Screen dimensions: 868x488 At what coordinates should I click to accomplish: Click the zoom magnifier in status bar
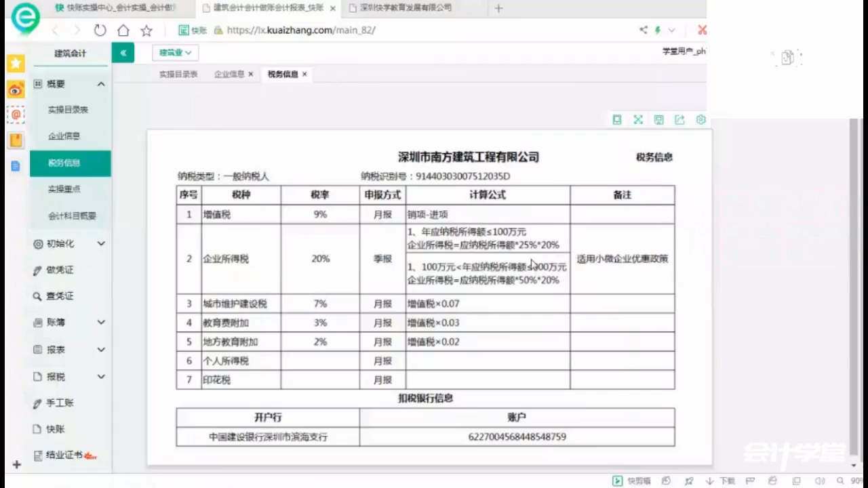(x=841, y=481)
